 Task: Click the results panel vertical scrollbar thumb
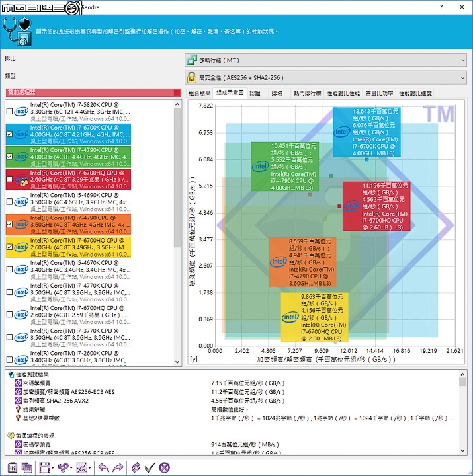[462, 382]
